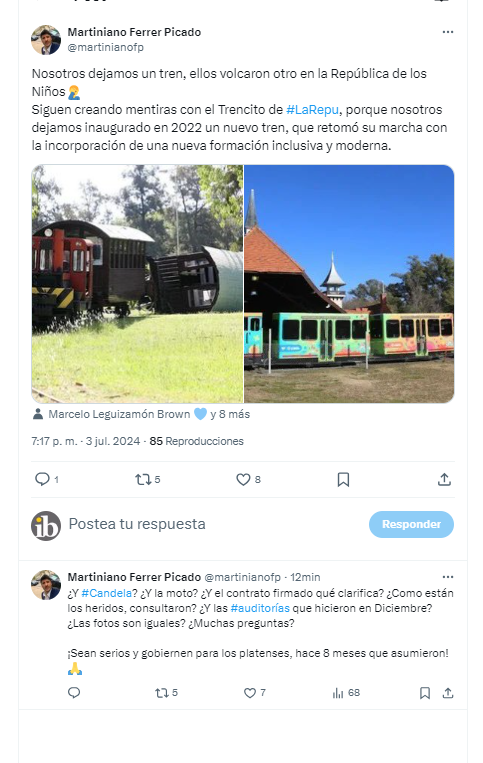The height and width of the screenshot is (763, 483).
Task: Open the colorful new train photo
Action: coord(349,284)
